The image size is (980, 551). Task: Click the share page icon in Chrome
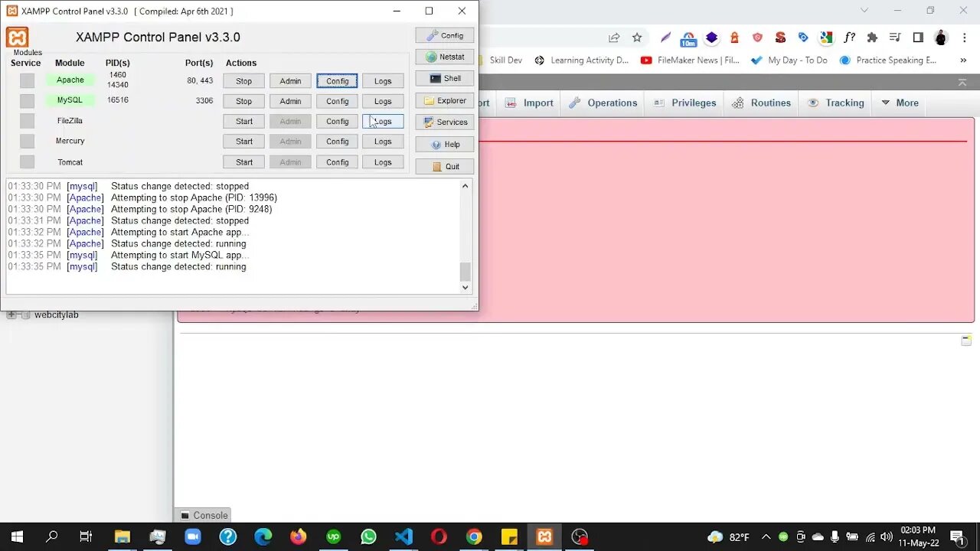pos(614,37)
